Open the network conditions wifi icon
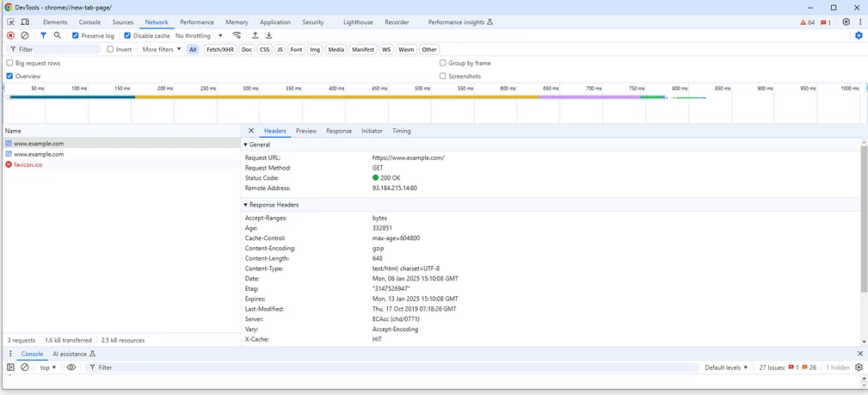The height and width of the screenshot is (395, 868). [x=237, y=35]
